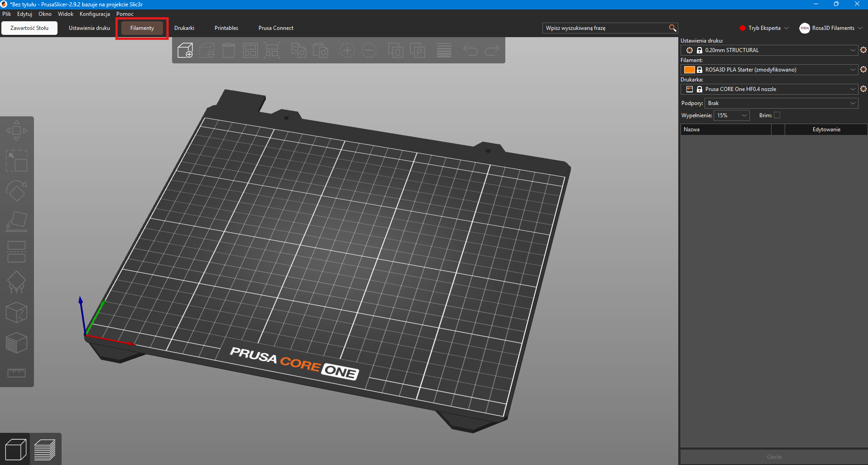
Task: Select the Rotate tool in left toolbar
Action: coord(16,191)
